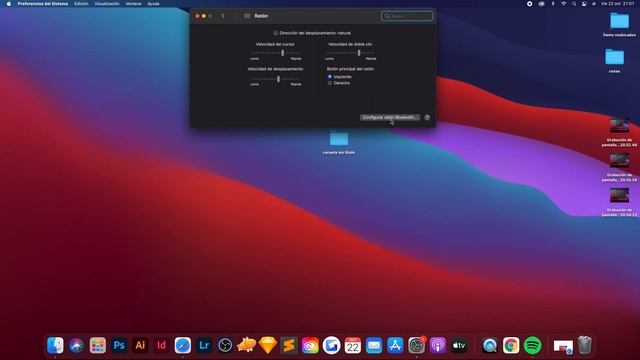Open the help question mark button

[x=427, y=118]
